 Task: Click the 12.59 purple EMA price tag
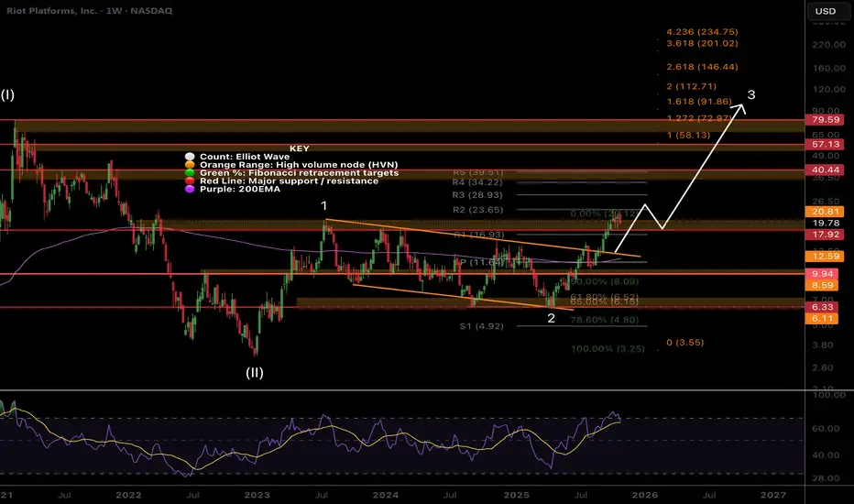coord(820,257)
